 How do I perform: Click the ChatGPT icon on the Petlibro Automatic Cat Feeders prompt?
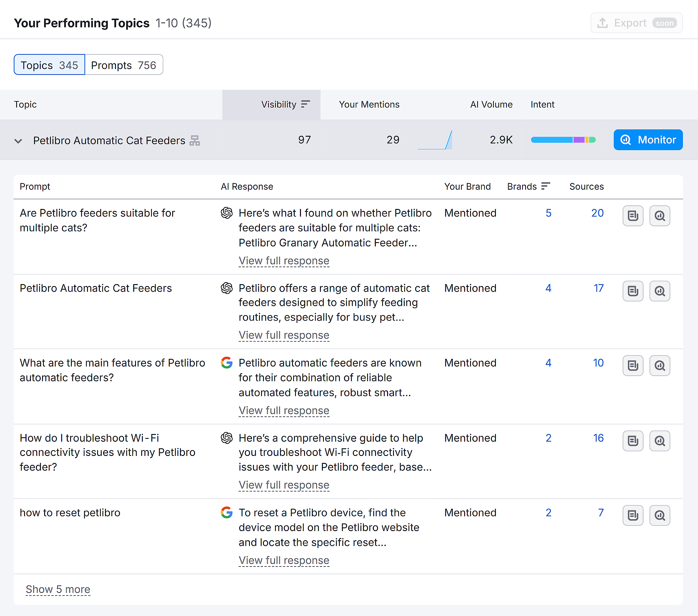pyautogui.click(x=226, y=288)
